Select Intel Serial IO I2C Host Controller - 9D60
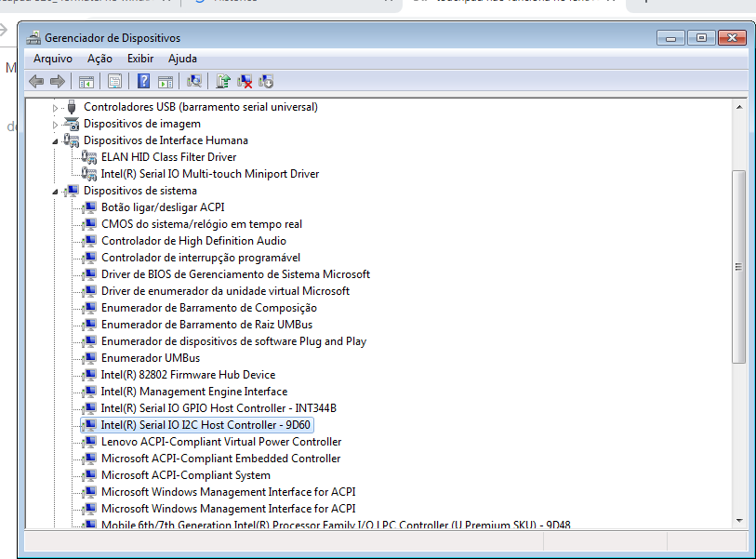 [206, 425]
